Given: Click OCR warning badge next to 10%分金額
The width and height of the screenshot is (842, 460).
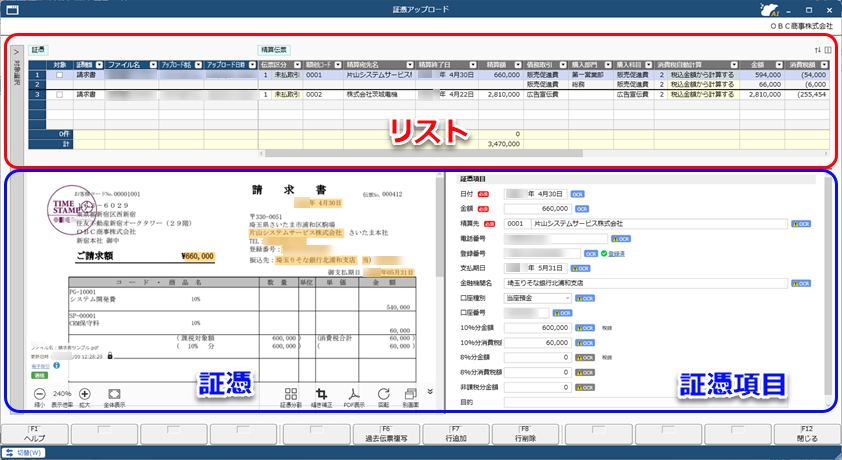Looking at the screenshot, I should click(585, 328).
